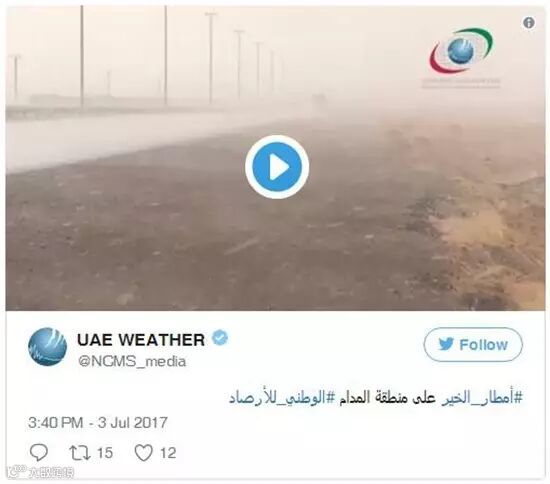The height and width of the screenshot is (484, 550).
Task: Click the Arabic text على منطقة المدام
Action: point(389,398)
